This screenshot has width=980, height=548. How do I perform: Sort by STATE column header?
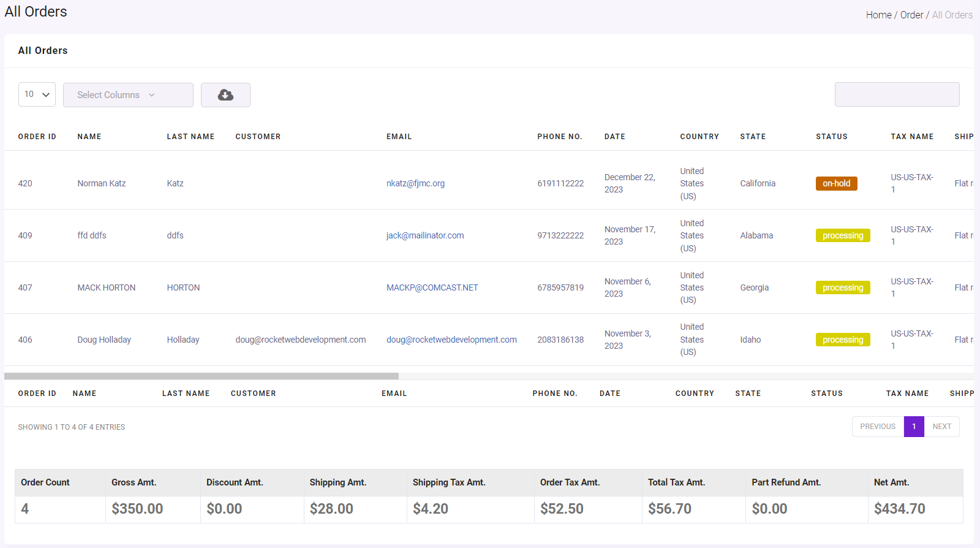coord(753,137)
